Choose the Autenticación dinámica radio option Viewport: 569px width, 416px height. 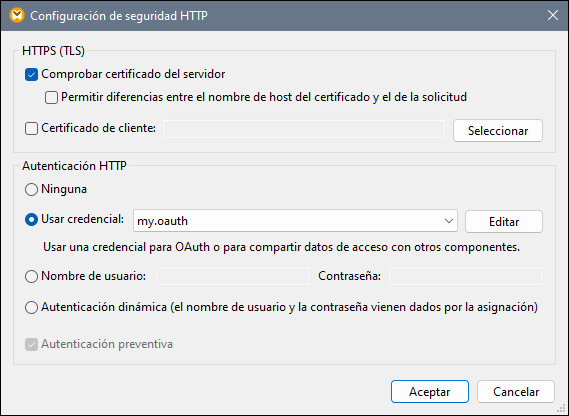31,308
